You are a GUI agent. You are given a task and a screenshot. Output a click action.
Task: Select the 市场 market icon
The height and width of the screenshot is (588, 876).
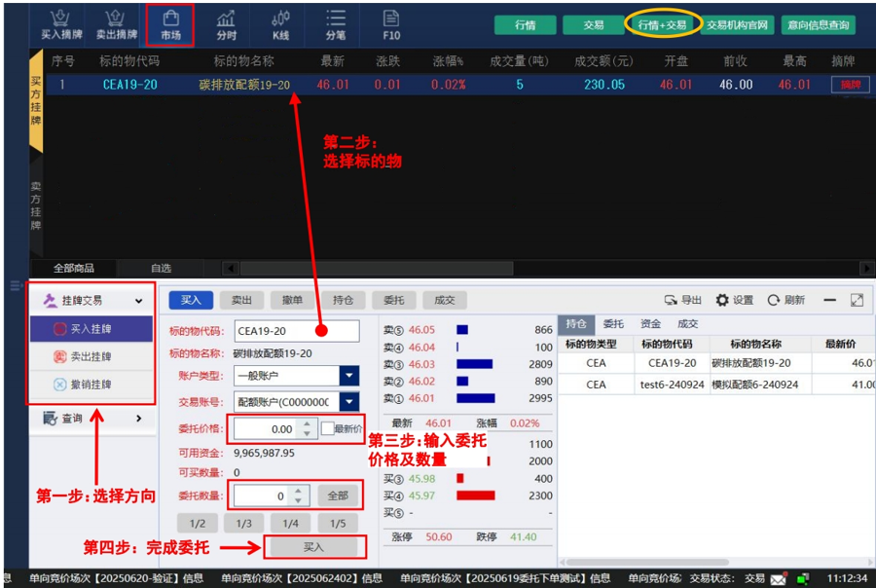coord(170,24)
